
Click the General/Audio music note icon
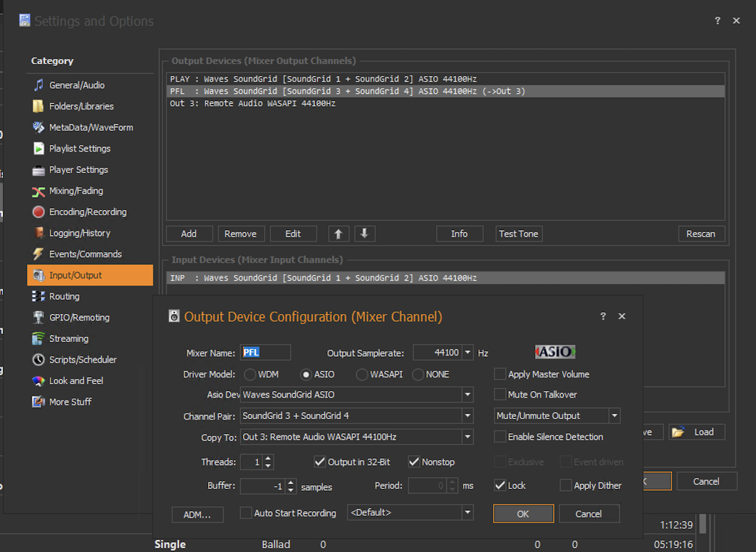(39, 85)
